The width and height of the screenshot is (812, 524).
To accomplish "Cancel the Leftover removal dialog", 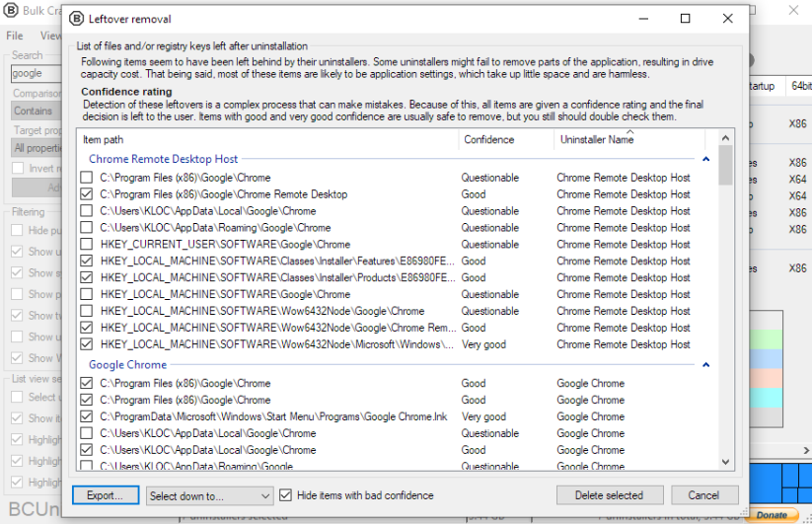I will click(x=704, y=495).
